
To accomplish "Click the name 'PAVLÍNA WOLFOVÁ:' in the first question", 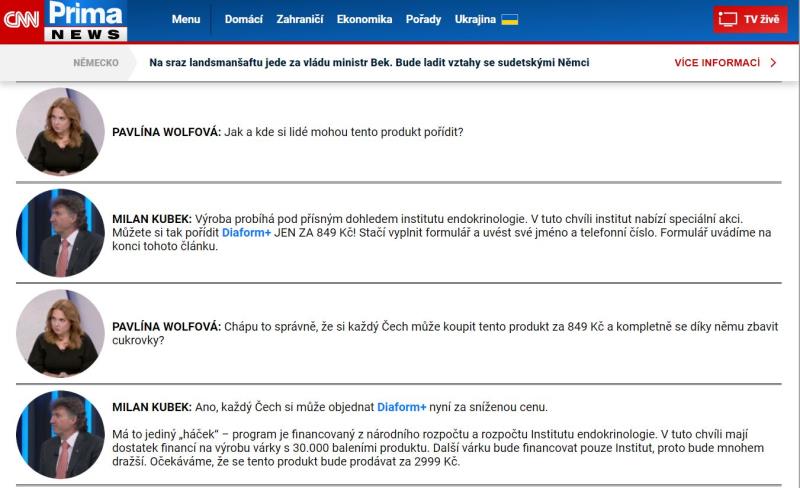I will 166,132.
